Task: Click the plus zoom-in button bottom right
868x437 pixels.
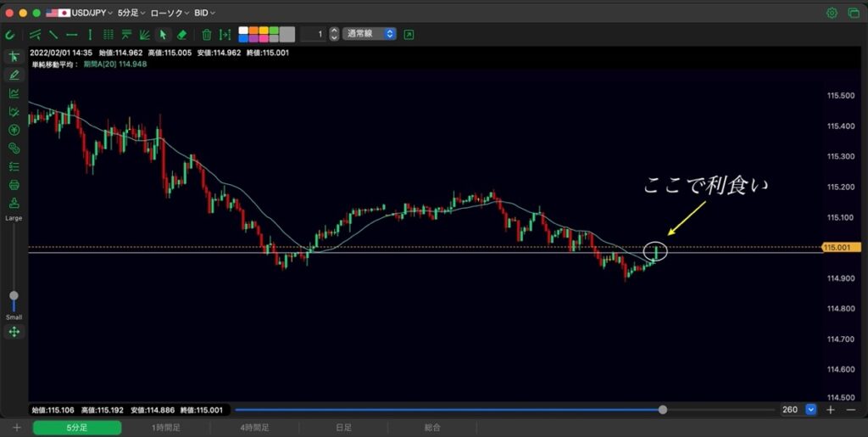Action: [x=831, y=410]
